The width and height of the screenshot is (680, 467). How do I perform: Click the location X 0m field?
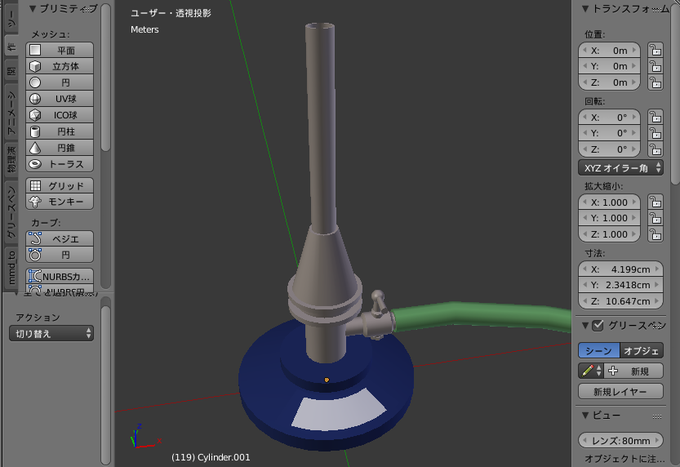tap(609, 50)
